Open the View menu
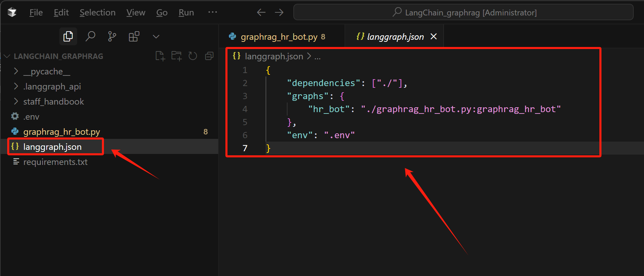Image resolution: width=644 pixels, height=276 pixels. tap(136, 13)
